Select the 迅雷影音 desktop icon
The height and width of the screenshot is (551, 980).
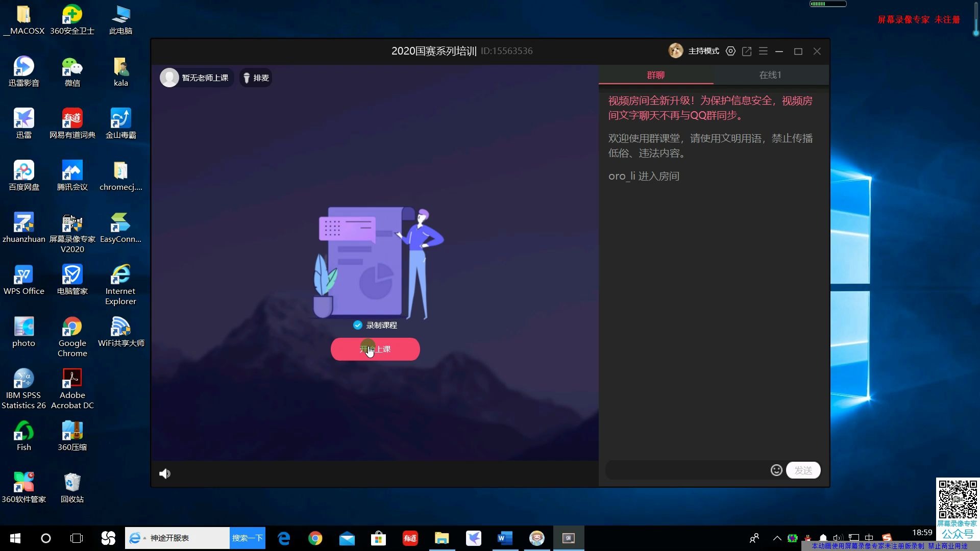23,72
